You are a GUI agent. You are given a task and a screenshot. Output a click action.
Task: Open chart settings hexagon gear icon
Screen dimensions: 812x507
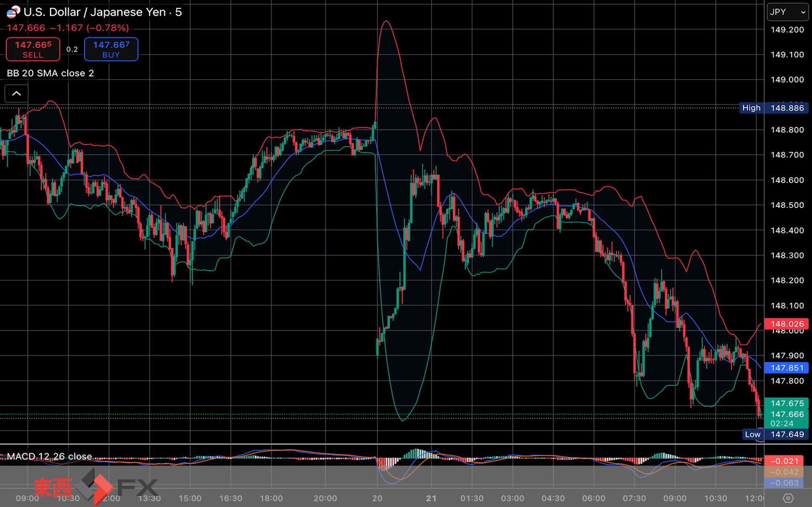(x=788, y=498)
